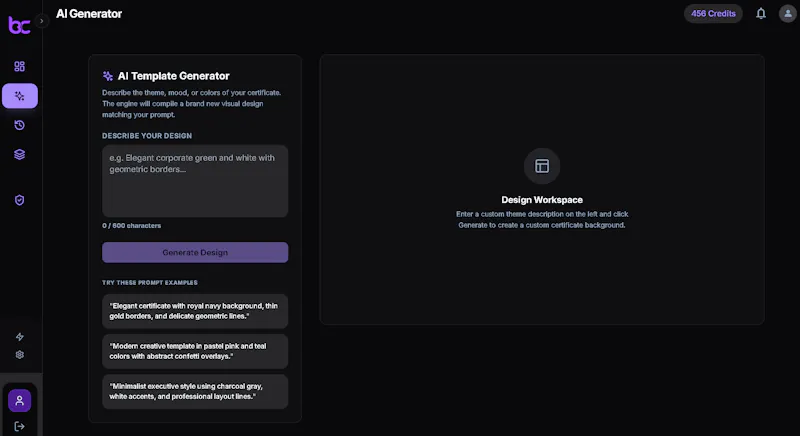Open the dashboard grid icon in sidebar

tap(19, 66)
